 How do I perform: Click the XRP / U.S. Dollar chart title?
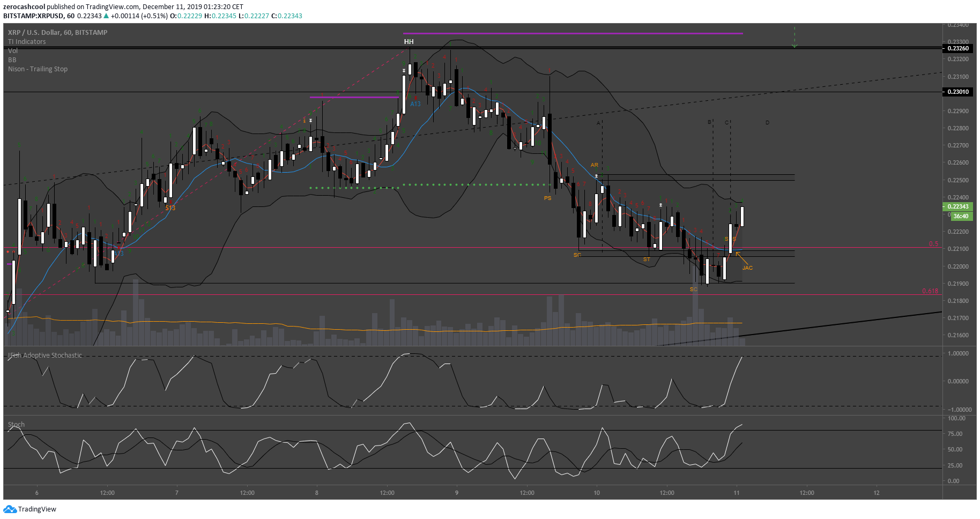click(57, 33)
